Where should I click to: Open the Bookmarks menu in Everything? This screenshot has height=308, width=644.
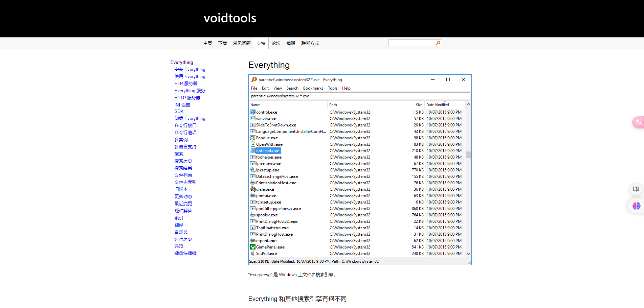(313, 88)
